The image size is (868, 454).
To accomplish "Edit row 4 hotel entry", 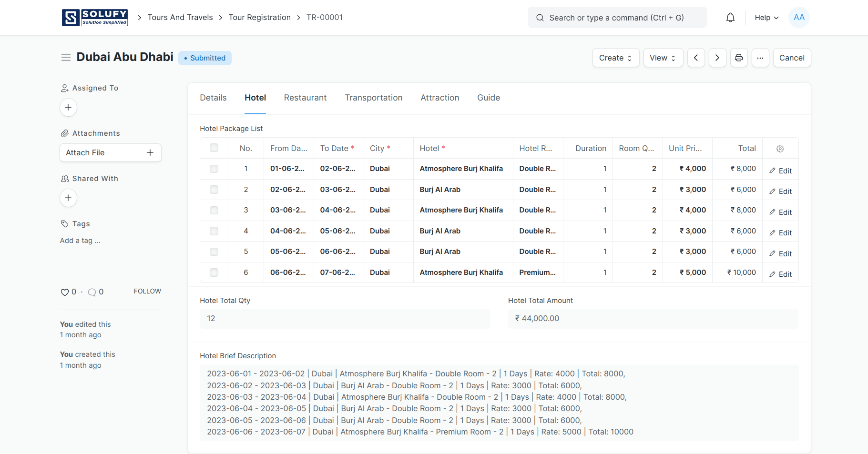I will tap(780, 232).
